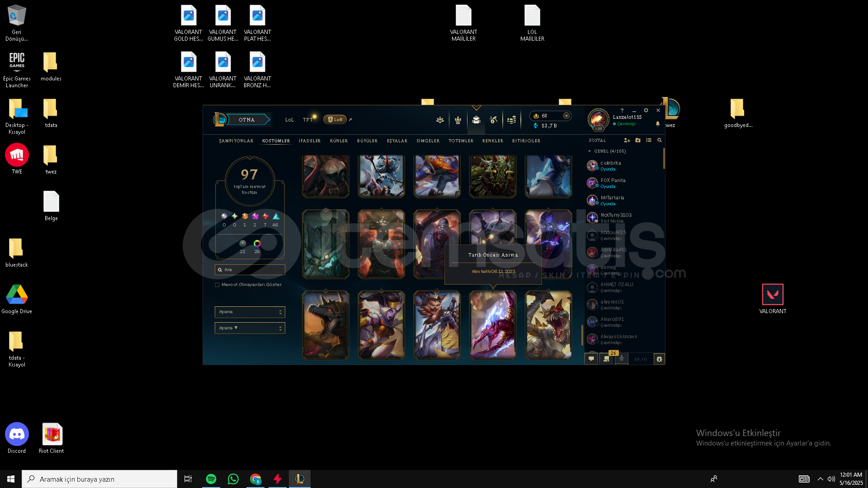Click the Lanzelot125 profile avatar
Image resolution: width=868 pixels, height=488 pixels.
(x=598, y=119)
